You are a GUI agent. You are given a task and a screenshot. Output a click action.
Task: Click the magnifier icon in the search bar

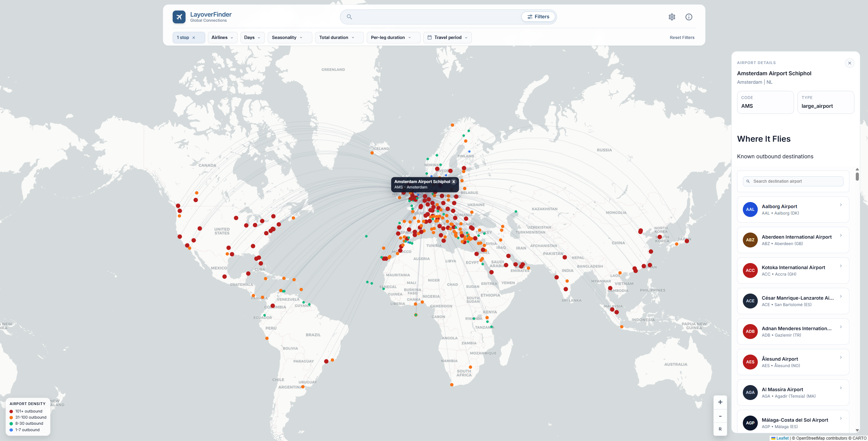[349, 16]
